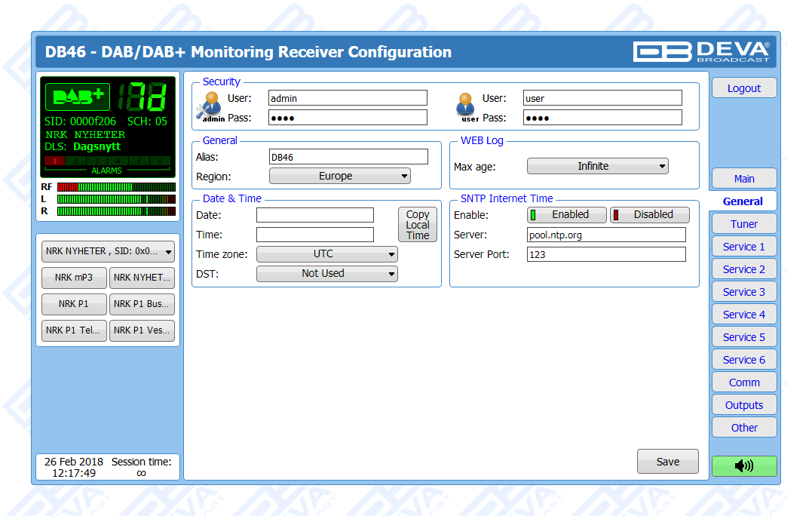Screen dimensions: 812x516
Task: Disable SNTP Internet Time
Action: point(650,215)
